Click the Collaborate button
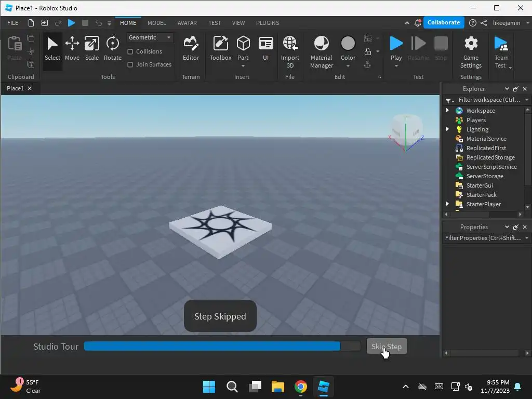 (444, 22)
